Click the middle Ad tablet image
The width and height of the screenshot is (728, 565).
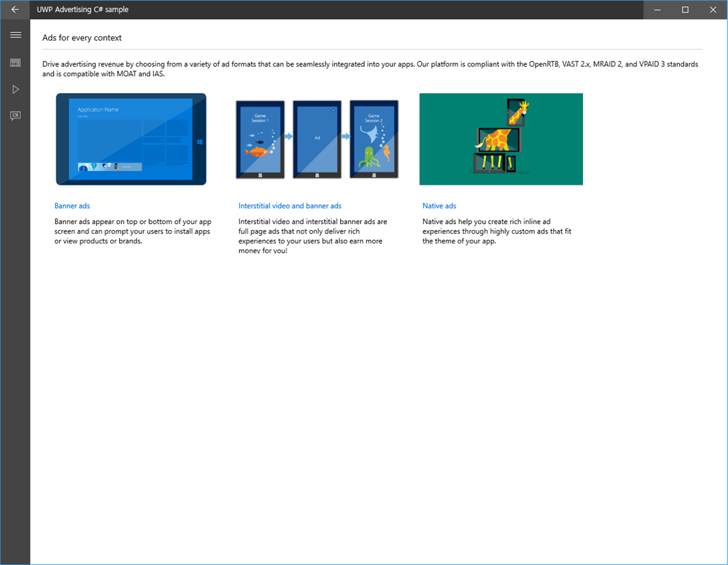[x=317, y=140]
